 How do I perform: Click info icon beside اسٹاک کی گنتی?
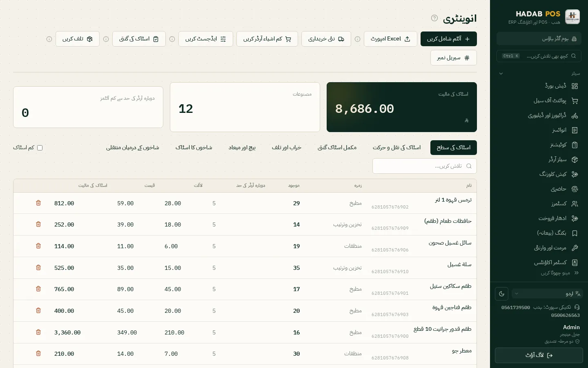[x=106, y=39]
